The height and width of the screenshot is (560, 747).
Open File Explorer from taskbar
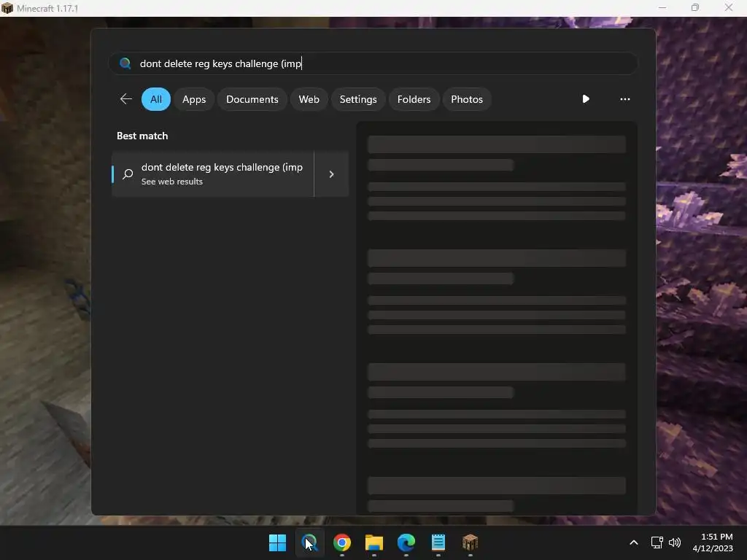pos(374,542)
